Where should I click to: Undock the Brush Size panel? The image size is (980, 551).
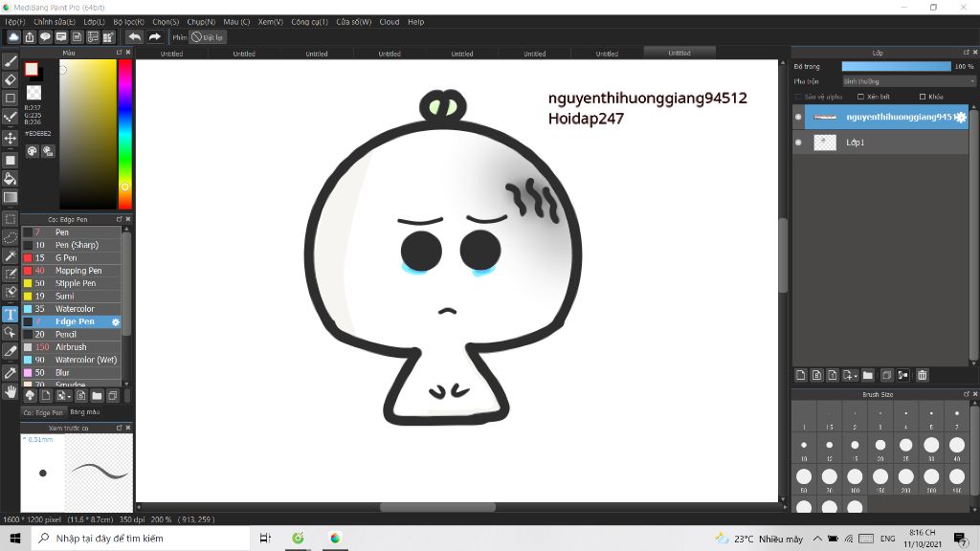click(x=966, y=394)
